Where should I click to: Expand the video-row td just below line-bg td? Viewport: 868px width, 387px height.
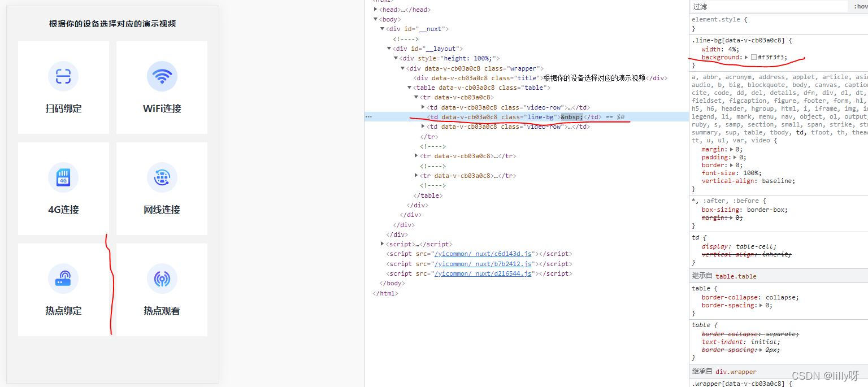coord(423,127)
